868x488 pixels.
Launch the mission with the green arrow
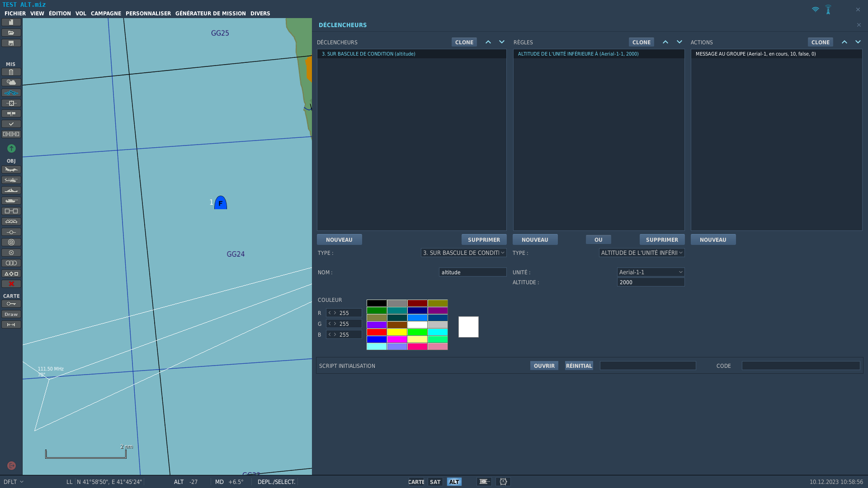[11, 148]
